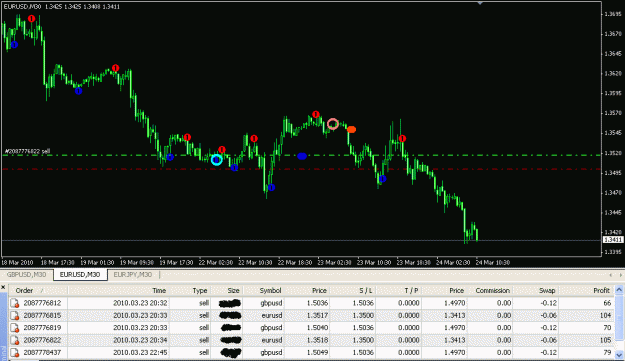This screenshot has width=625, height=361.
Task: Select order number 2087776819
Action: click(x=42, y=328)
